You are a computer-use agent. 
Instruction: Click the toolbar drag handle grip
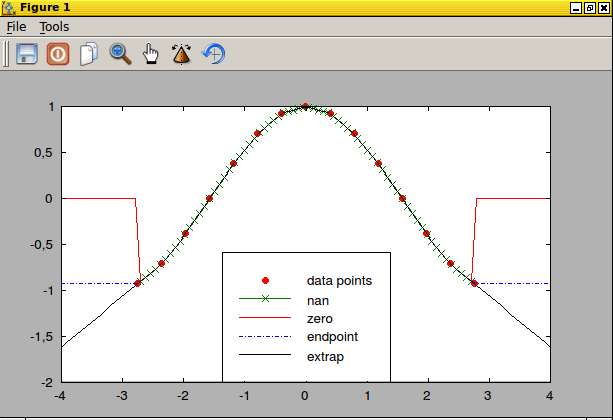5,54
